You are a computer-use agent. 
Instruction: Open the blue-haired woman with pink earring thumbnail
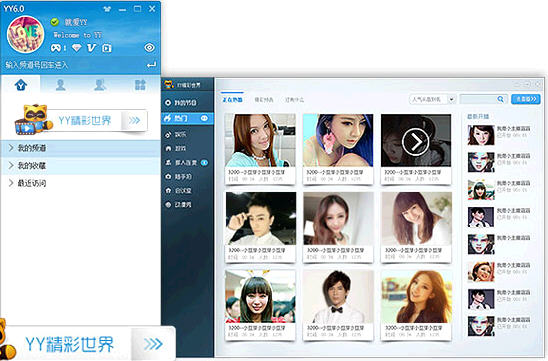(x=338, y=140)
